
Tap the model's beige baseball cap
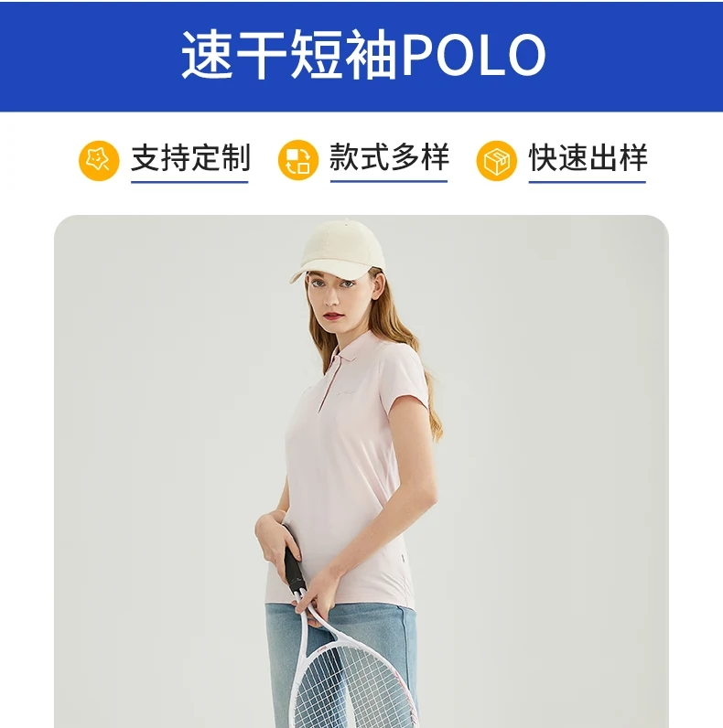[x=339, y=250]
